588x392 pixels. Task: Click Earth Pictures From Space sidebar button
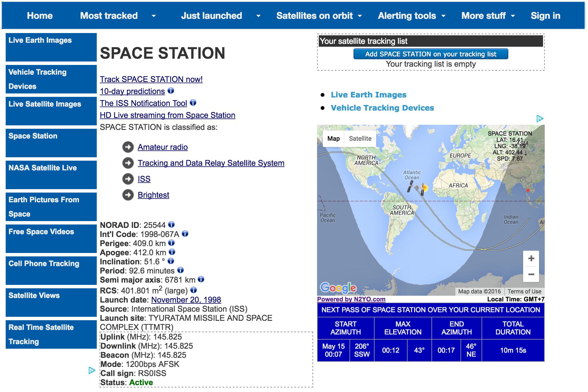[x=51, y=207]
